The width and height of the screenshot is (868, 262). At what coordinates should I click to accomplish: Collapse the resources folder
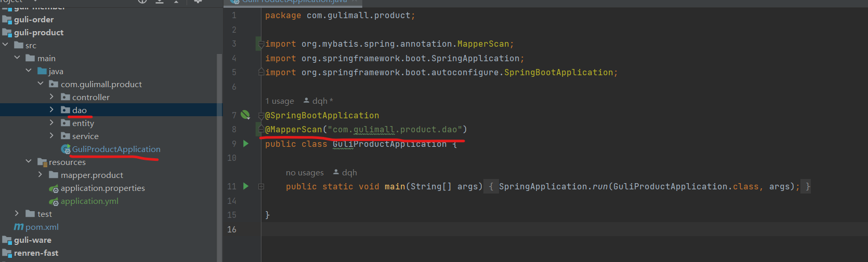29,162
